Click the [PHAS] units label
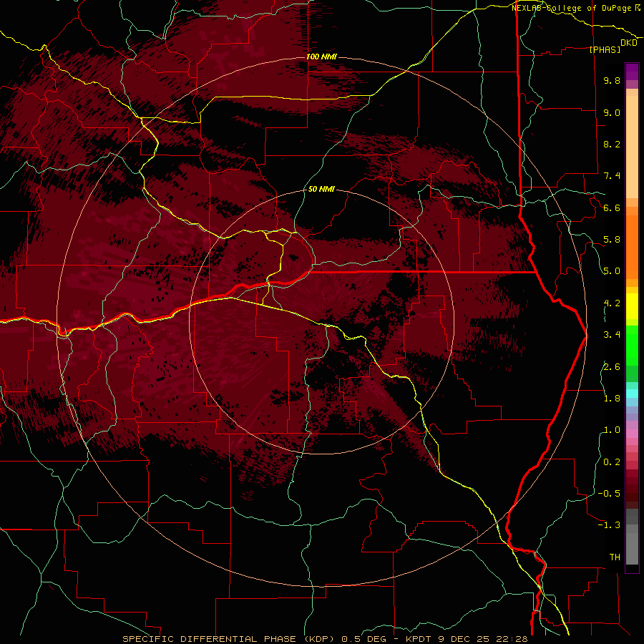The width and height of the screenshot is (644, 644). [x=605, y=49]
